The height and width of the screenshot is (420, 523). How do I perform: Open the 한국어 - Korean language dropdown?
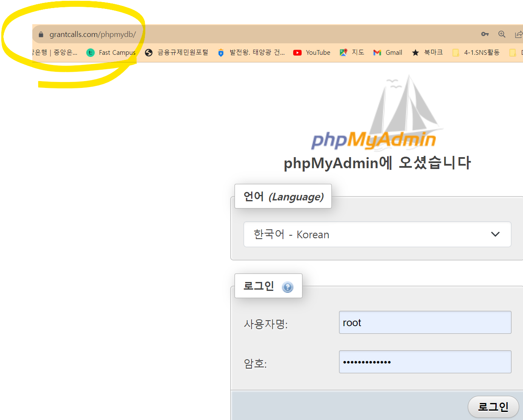point(377,234)
